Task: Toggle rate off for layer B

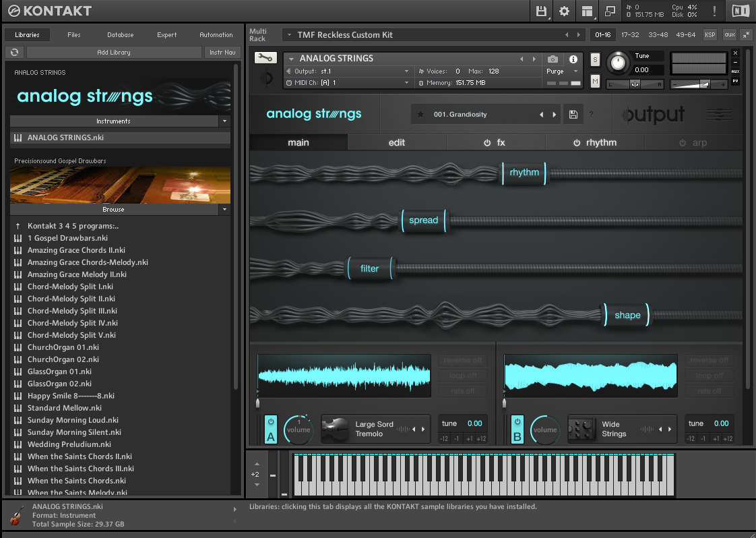Action: 710,391
